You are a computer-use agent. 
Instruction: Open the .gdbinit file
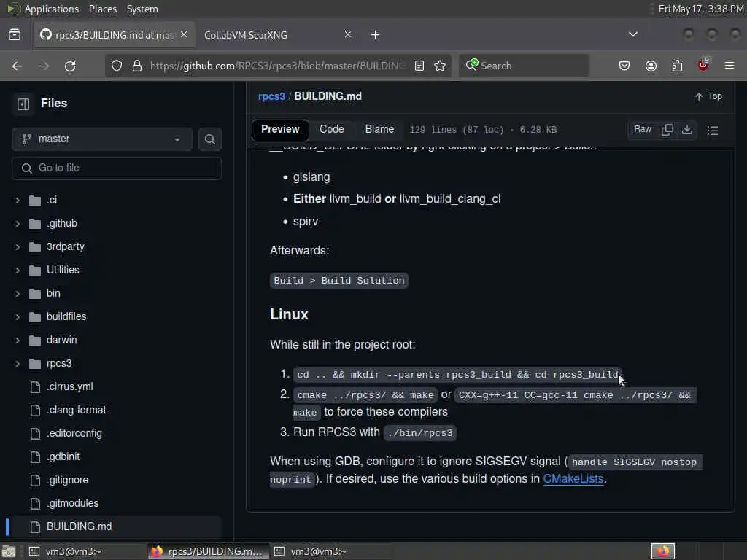[x=63, y=456]
